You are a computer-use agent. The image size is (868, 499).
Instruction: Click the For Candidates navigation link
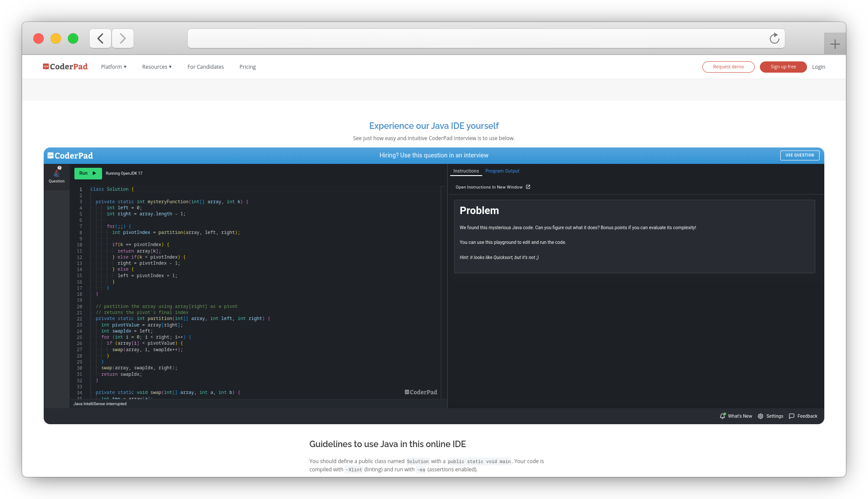(206, 67)
